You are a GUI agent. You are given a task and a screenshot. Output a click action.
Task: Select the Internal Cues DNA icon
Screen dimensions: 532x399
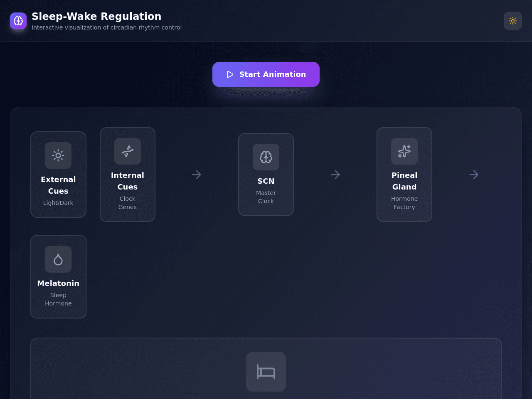tap(128, 151)
